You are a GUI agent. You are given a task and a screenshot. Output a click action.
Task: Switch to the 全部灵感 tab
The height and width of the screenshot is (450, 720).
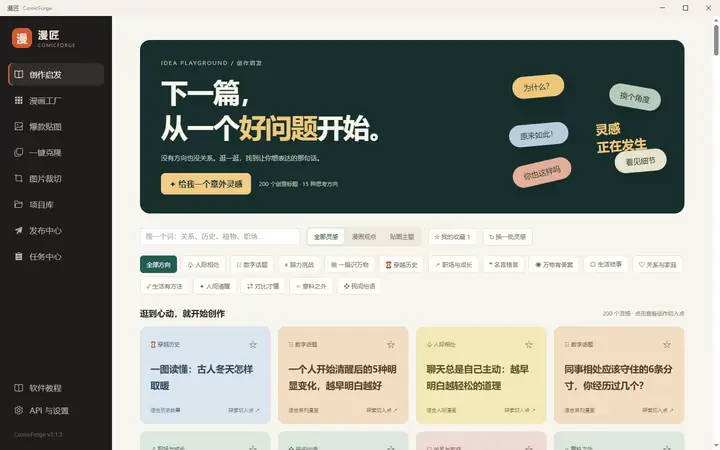pyautogui.click(x=326, y=237)
